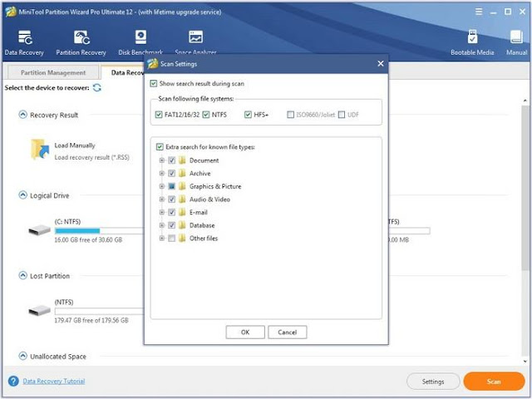Click the MiniTool app logo in the title bar
This screenshot has height=399, width=532.
pyautogui.click(x=11, y=12)
